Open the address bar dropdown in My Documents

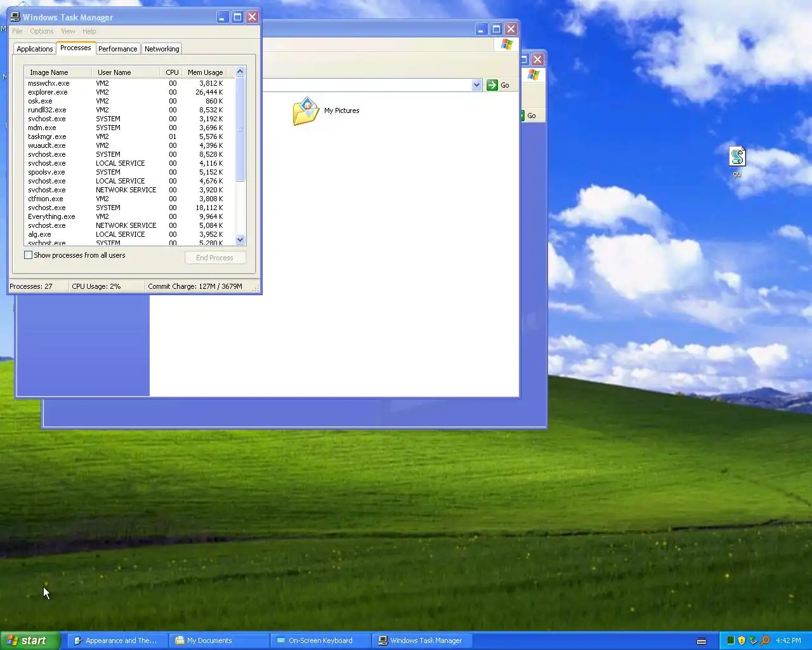click(x=476, y=85)
